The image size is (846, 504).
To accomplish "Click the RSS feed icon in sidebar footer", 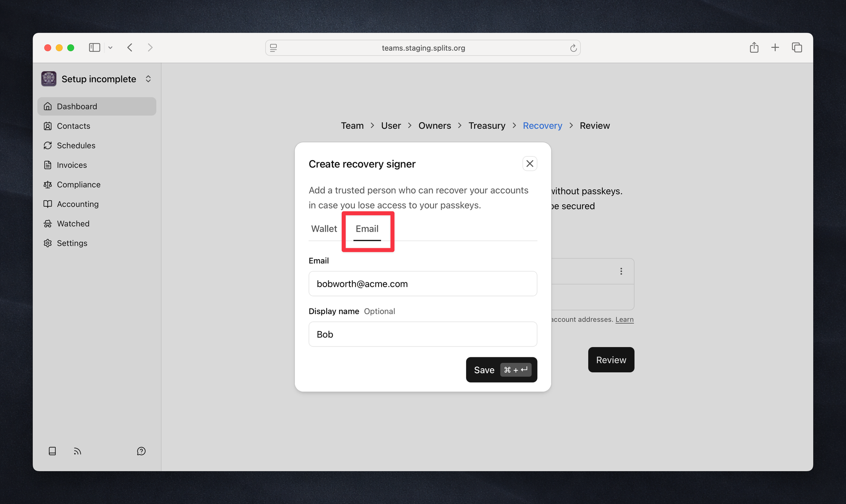I will 77,451.
